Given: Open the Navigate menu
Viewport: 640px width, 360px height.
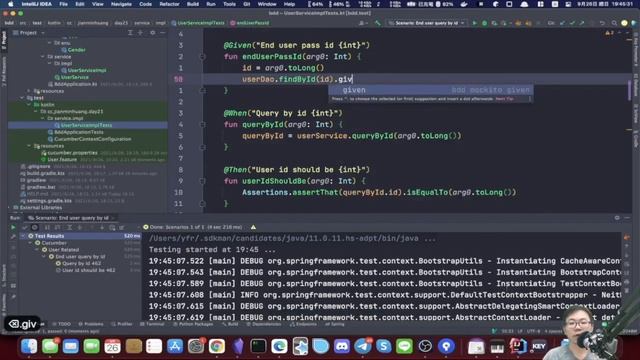Looking at the screenshot, I should click(x=121, y=4).
